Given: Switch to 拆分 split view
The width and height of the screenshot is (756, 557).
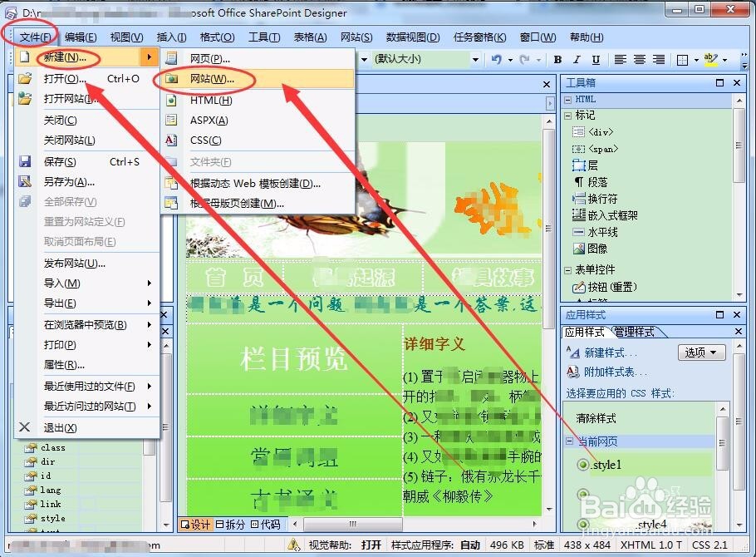Looking at the screenshot, I should (230, 525).
